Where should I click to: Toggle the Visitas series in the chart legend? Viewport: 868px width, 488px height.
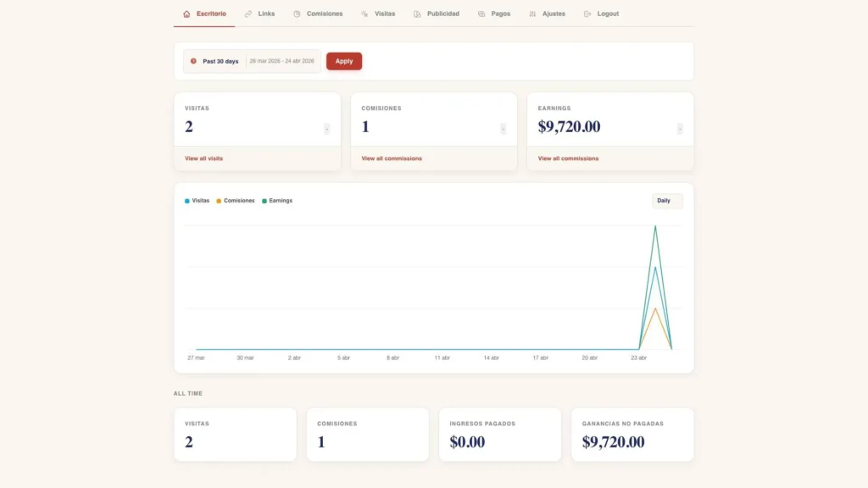(198, 201)
